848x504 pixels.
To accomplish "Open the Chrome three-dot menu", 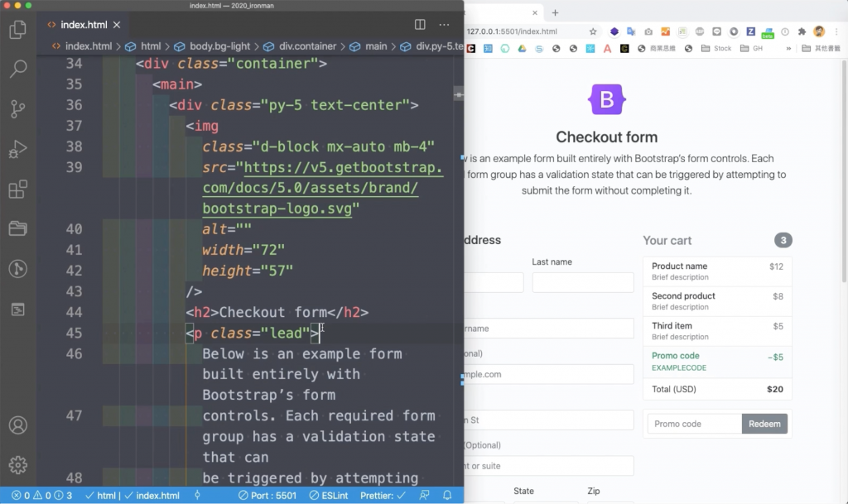I will 836,31.
